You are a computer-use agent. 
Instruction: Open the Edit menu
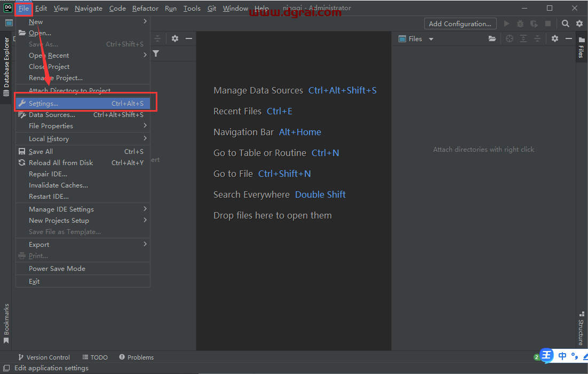point(41,8)
